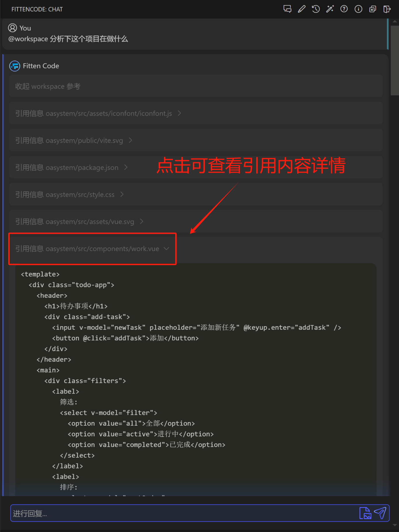Click the magic wand icon
399x532 pixels.
pos(330,9)
